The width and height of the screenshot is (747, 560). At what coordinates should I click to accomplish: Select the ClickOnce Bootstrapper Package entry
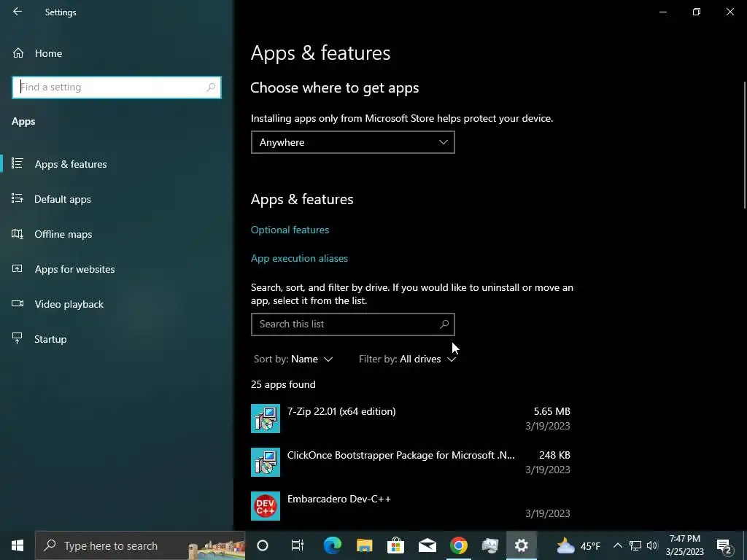click(411, 462)
